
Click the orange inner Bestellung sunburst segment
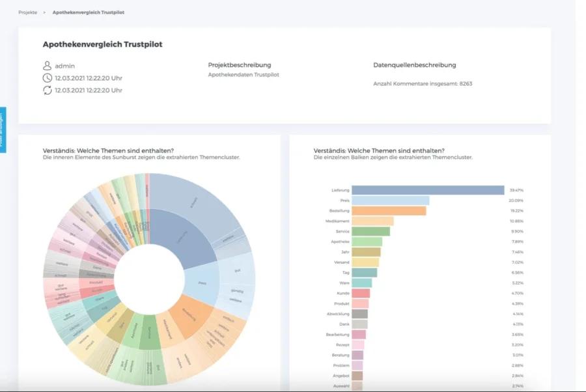tap(190, 316)
